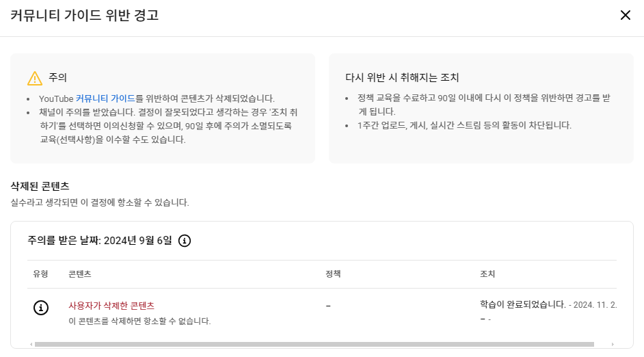The width and height of the screenshot is (644, 357).
Task: Click the 커뮤니티 가이드 위반 경고 dialog title
Action: click(85, 15)
